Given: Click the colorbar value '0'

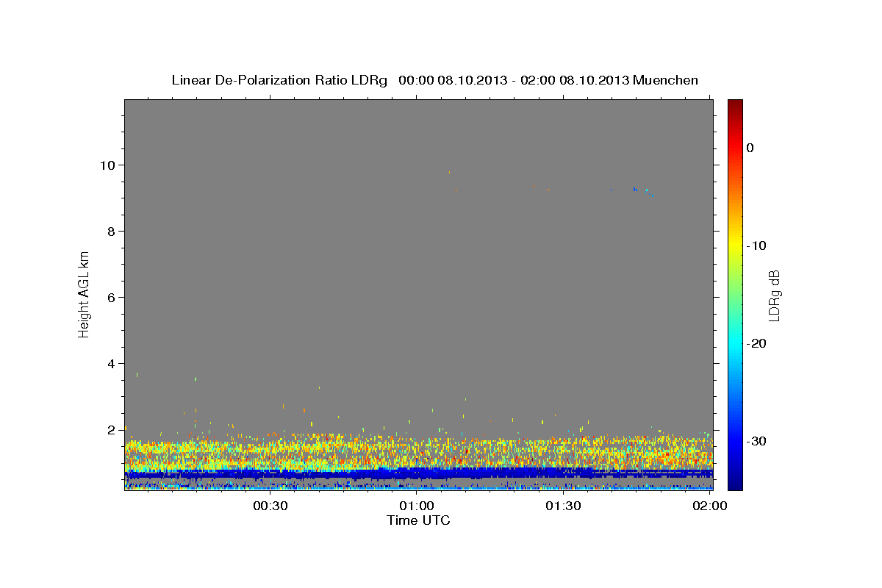Looking at the screenshot, I should (x=750, y=148).
